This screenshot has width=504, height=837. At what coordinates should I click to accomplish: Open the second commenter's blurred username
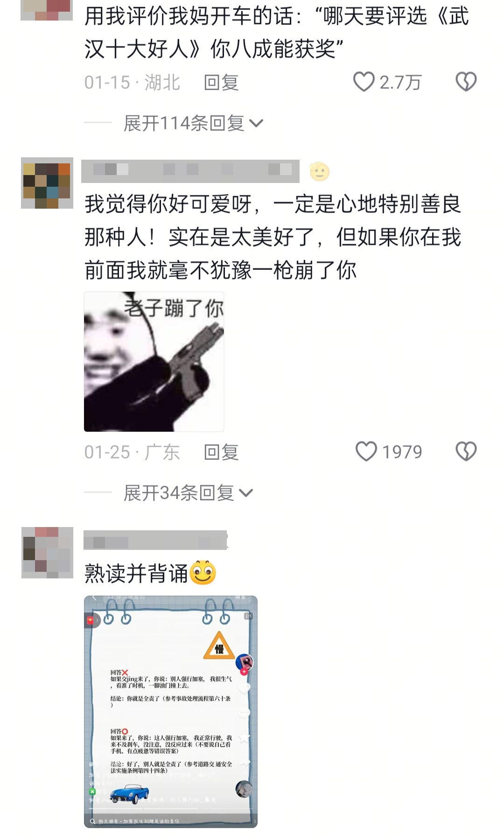(190, 171)
